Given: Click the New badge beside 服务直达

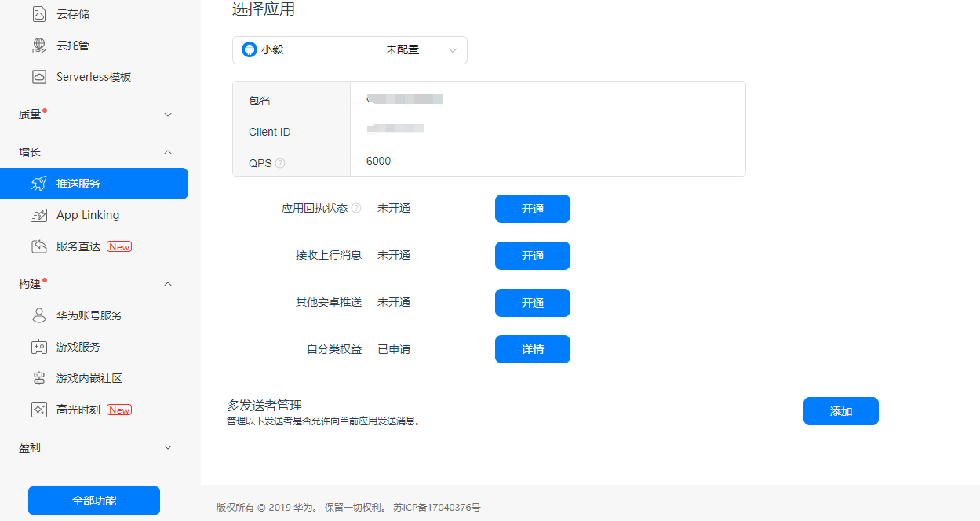Looking at the screenshot, I should pyautogui.click(x=119, y=246).
